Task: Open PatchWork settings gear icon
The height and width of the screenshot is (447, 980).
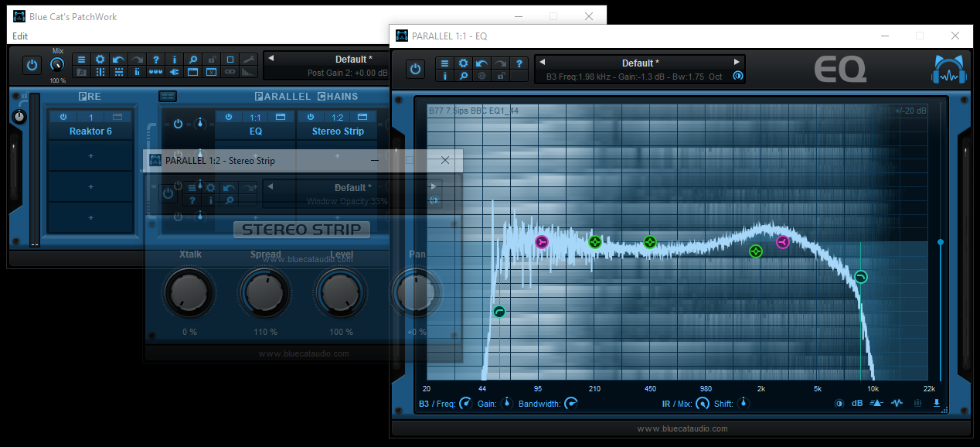Action: 100,60
